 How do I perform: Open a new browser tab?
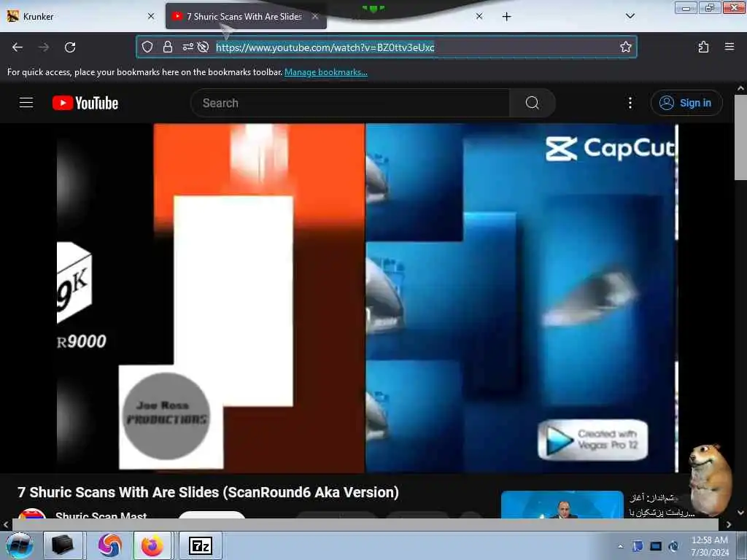pos(506,17)
